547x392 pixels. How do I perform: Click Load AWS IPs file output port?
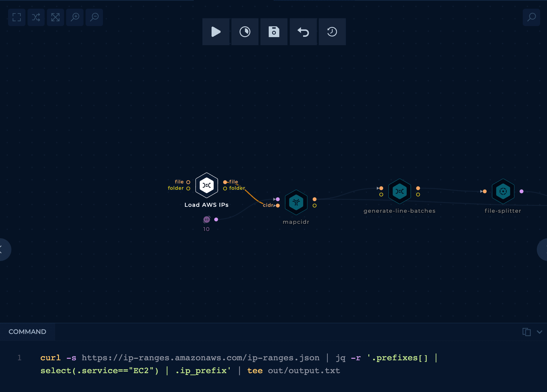click(x=225, y=182)
